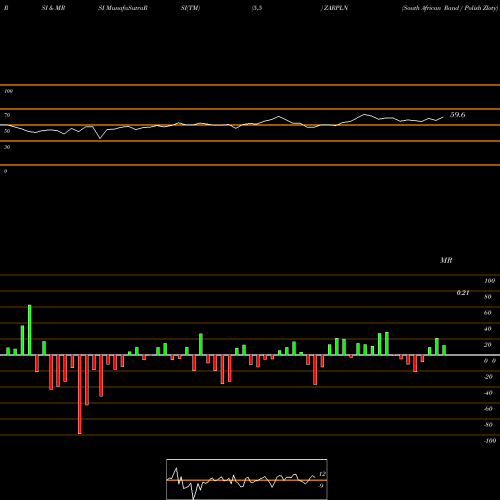Click the longest red histogram bar

(x=80, y=394)
